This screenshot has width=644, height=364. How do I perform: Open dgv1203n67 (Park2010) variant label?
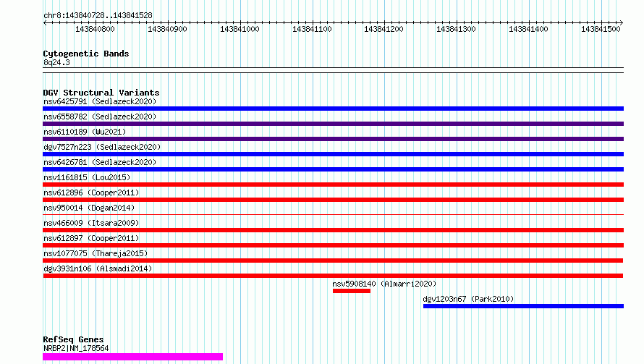(x=468, y=299)
